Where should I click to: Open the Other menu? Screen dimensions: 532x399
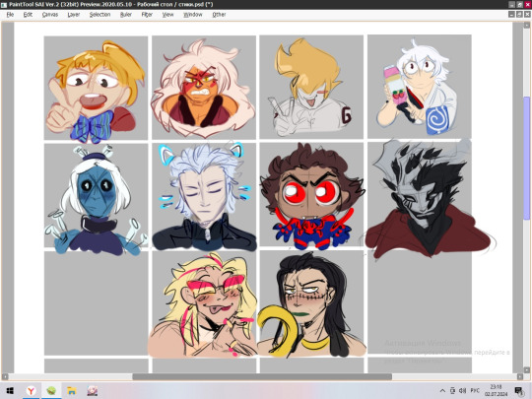click(219, 14)
